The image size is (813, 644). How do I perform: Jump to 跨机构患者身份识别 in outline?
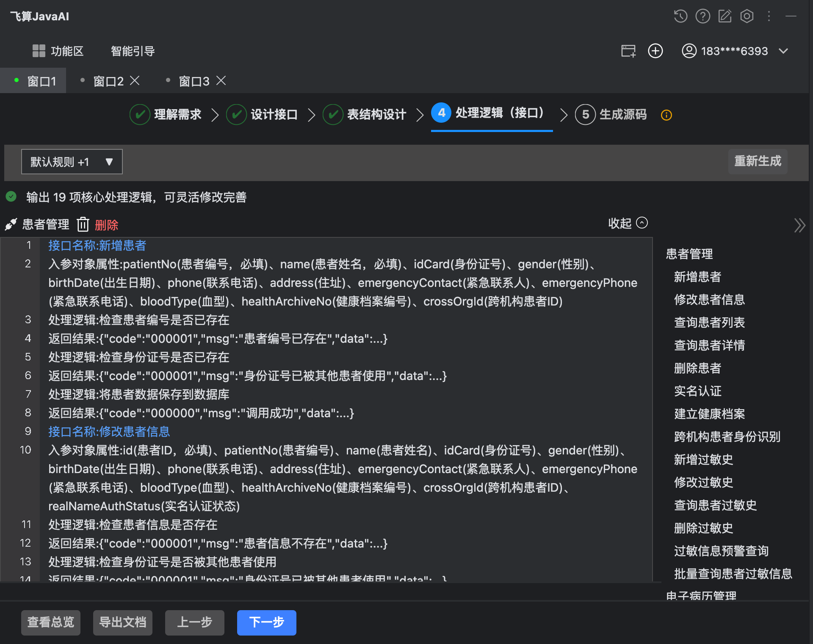(727, 437)
